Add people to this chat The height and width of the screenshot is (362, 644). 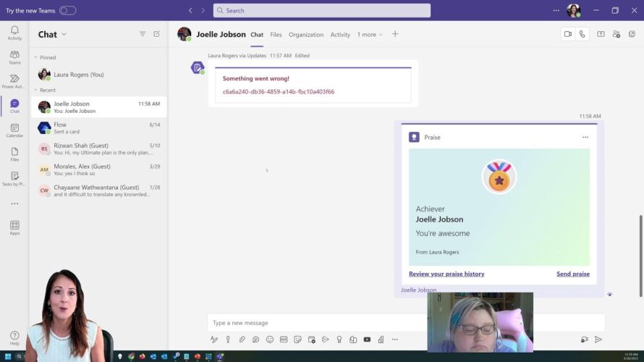click(x=616, y=34)
